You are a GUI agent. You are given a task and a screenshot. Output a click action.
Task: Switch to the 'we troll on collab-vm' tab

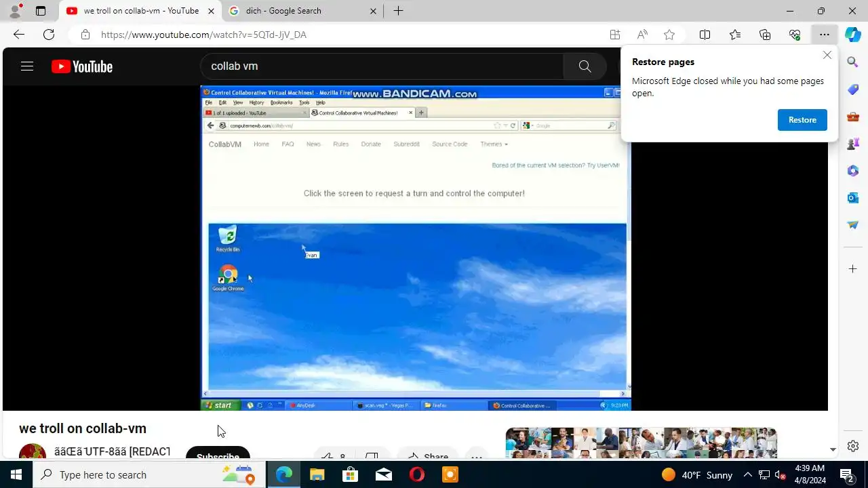tap(141, 11)
